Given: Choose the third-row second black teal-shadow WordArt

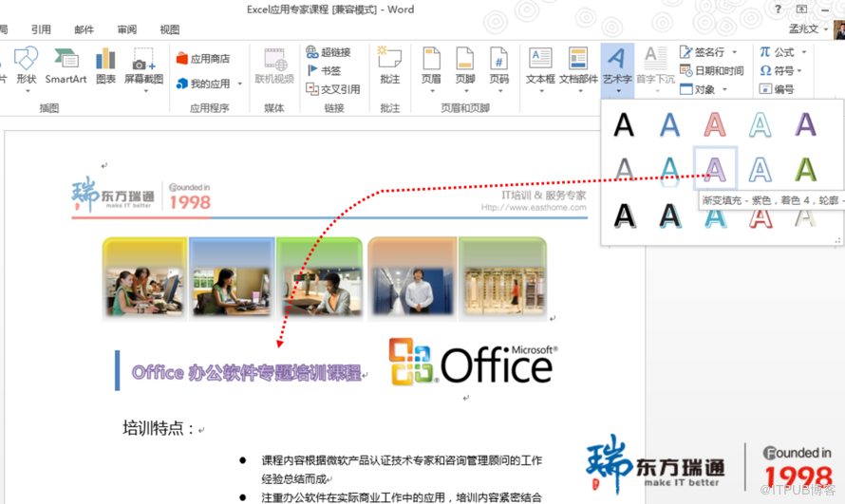Looking at the screenshot, I should 669,215.
